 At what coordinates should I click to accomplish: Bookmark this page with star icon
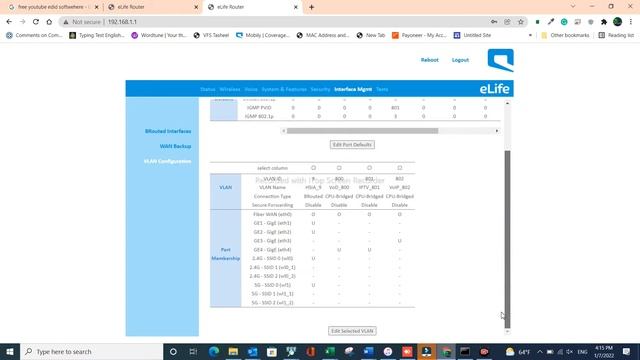[x=520, y=22]
